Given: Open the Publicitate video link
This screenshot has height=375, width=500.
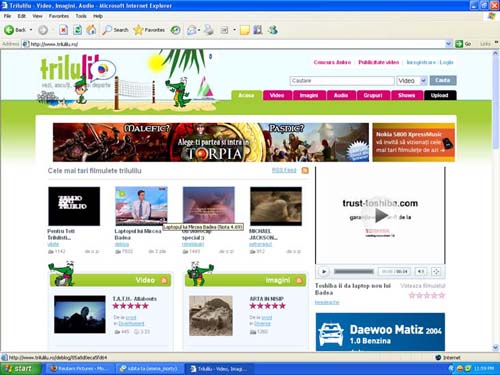Looking at the screenshot, I should tap(379, 62).
